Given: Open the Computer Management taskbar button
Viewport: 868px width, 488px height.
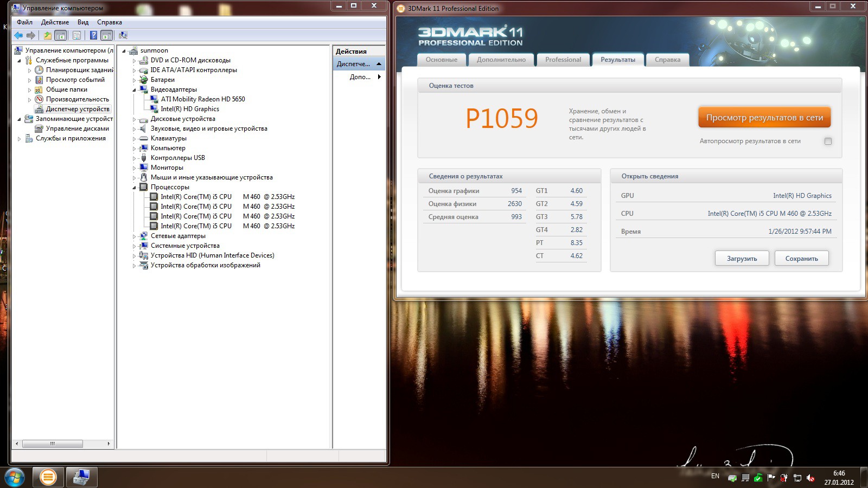Looking at the screenshot, I should click(x=82, y=477).
